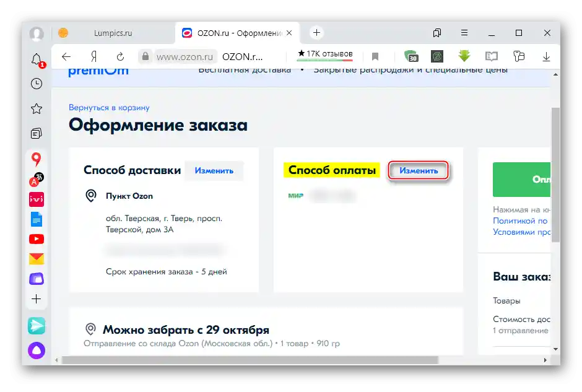
Task: Switch to the Lumpics.ru tab
Action: pos(115,32)
